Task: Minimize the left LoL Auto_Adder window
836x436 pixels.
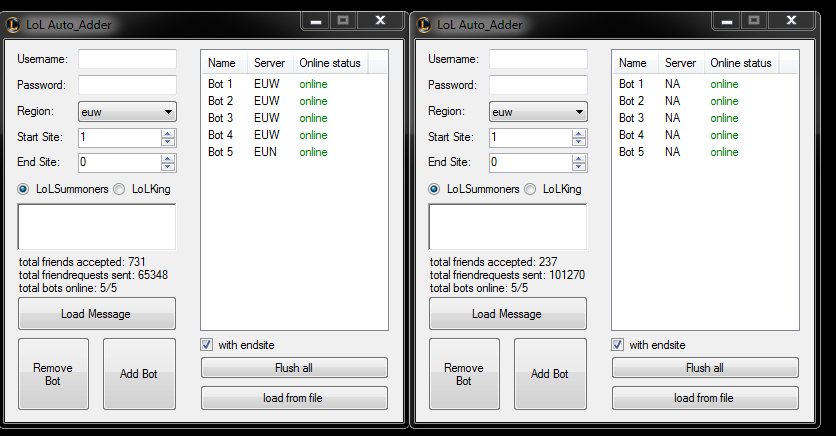Action: click(x=316, y=21)
